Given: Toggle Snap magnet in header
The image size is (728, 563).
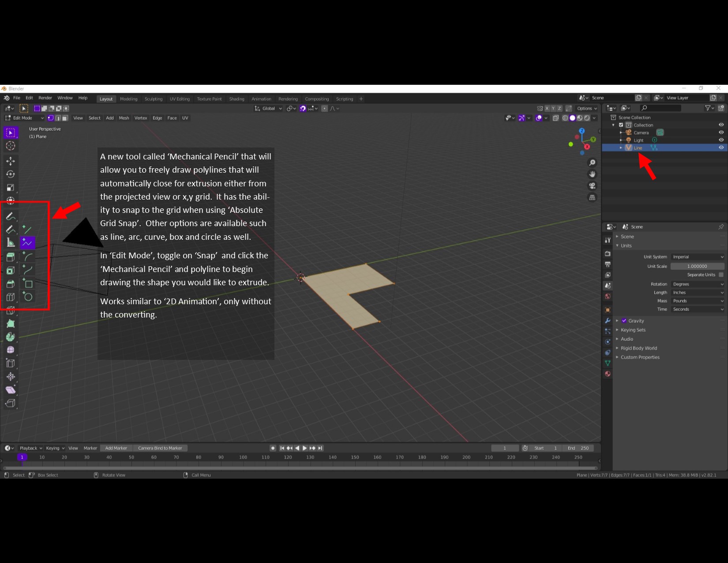Looking at the screenshot, I should coord(303,109).
